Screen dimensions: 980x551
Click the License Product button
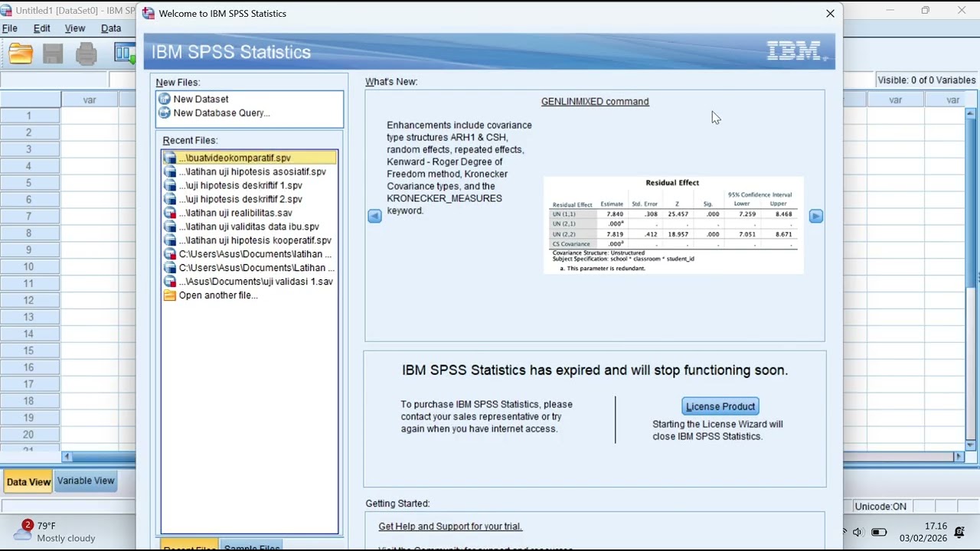pos(720,406)
